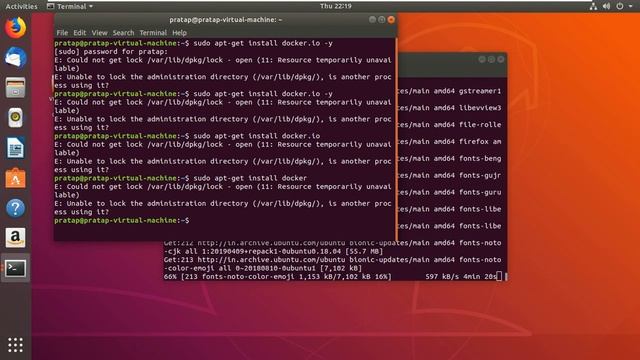Click the front terminal title bar text

click(x=226, y=20)
